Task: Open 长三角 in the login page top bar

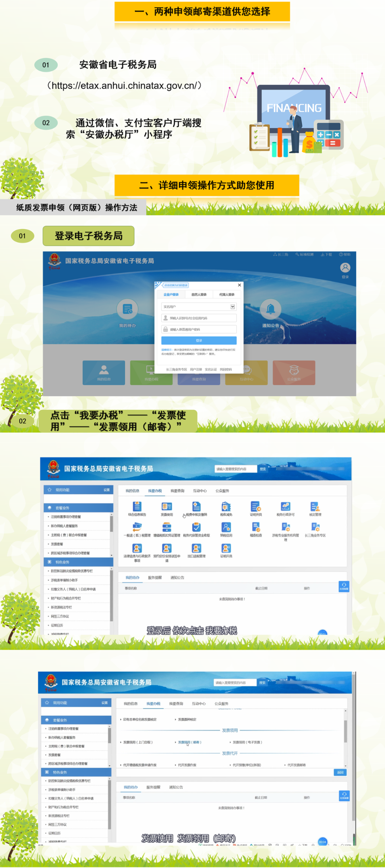Action: pyautogui.click(x=281, y=254)
